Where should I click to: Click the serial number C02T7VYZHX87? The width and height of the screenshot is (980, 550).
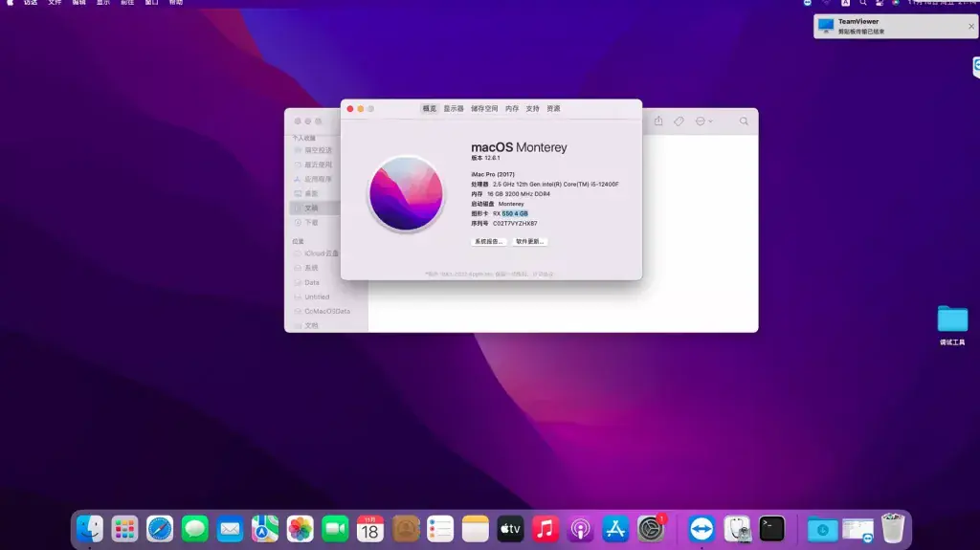(515, 223)
